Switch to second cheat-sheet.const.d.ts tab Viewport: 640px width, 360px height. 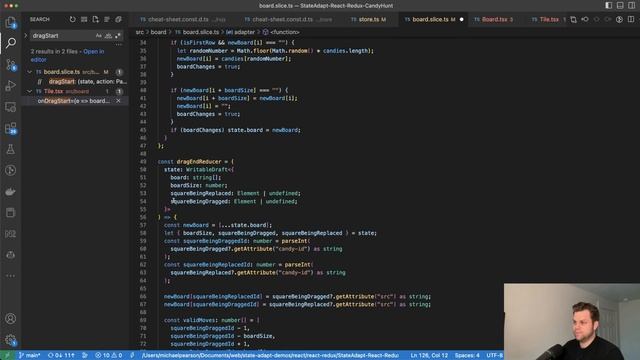pos(288,19)
